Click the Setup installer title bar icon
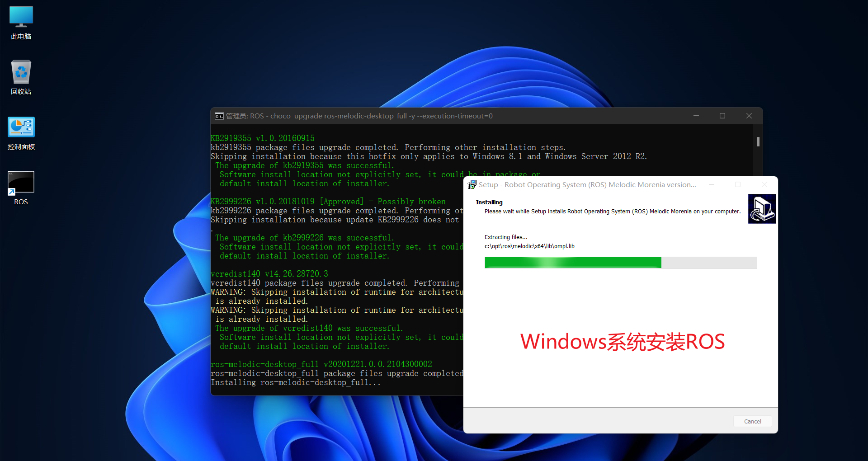The width and height of the screenshot is (868, 461). coord(472,184)
